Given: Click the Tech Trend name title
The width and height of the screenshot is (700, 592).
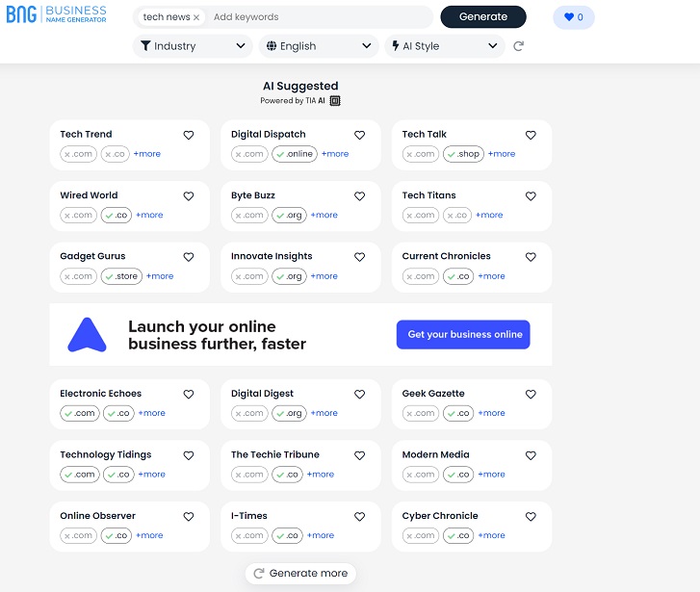Looking at the screenshot, I should tap(86, 135).
